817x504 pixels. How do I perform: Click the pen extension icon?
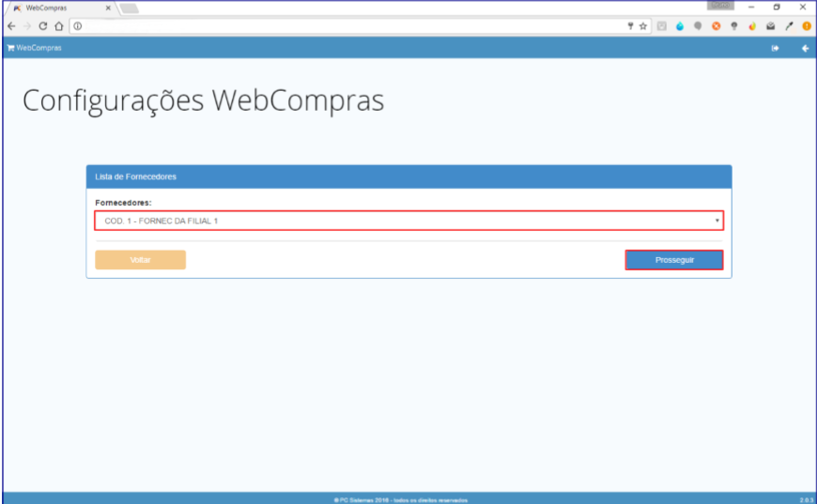(x=789, y=26)
